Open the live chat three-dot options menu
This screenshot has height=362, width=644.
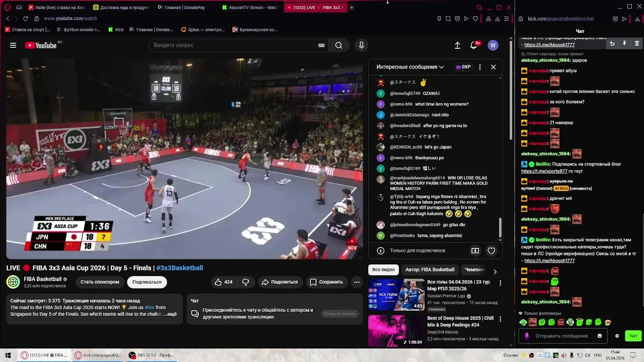pyautogui.click(x=480, y=67)
